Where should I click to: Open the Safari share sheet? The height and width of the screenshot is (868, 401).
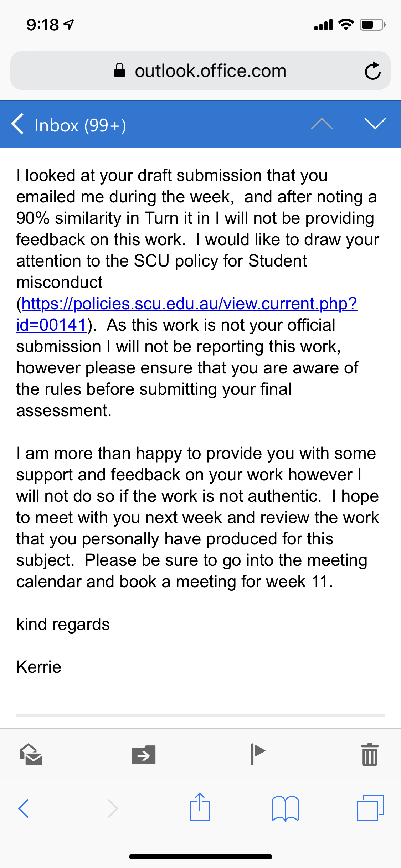(x=200, y=807)
